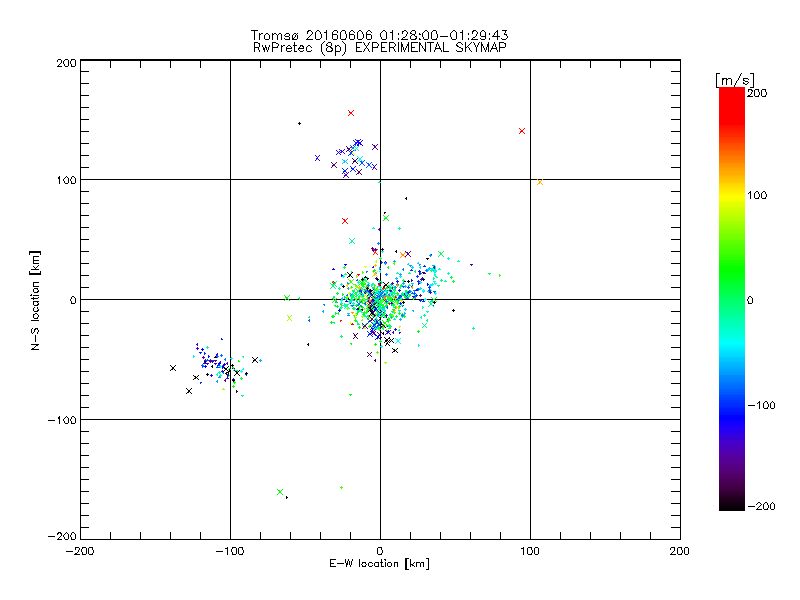
Task: Click the N-S axis tick label 200
Action: point(67,63)
